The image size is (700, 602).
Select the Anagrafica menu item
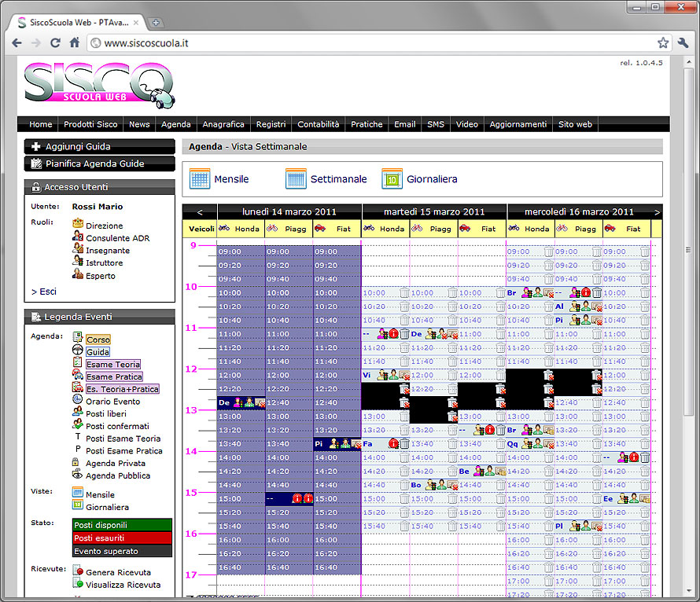tap(223, 124)
